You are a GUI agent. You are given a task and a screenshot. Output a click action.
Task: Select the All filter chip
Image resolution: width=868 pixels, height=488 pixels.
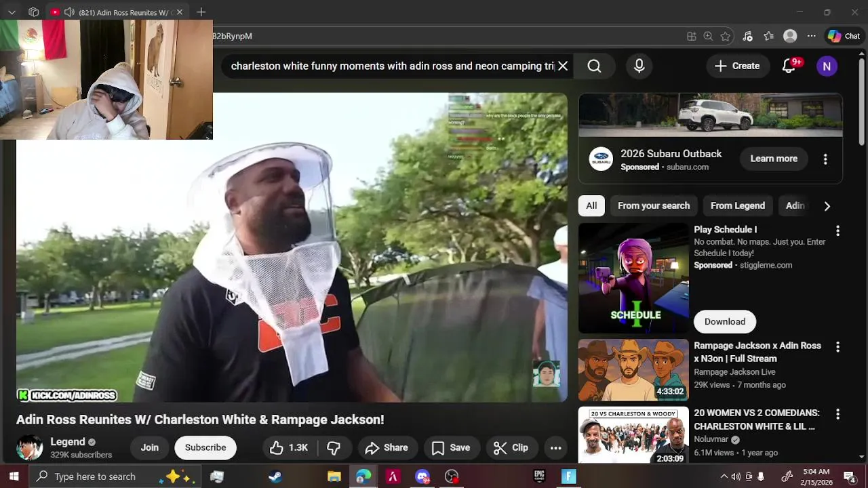[591, 205]
